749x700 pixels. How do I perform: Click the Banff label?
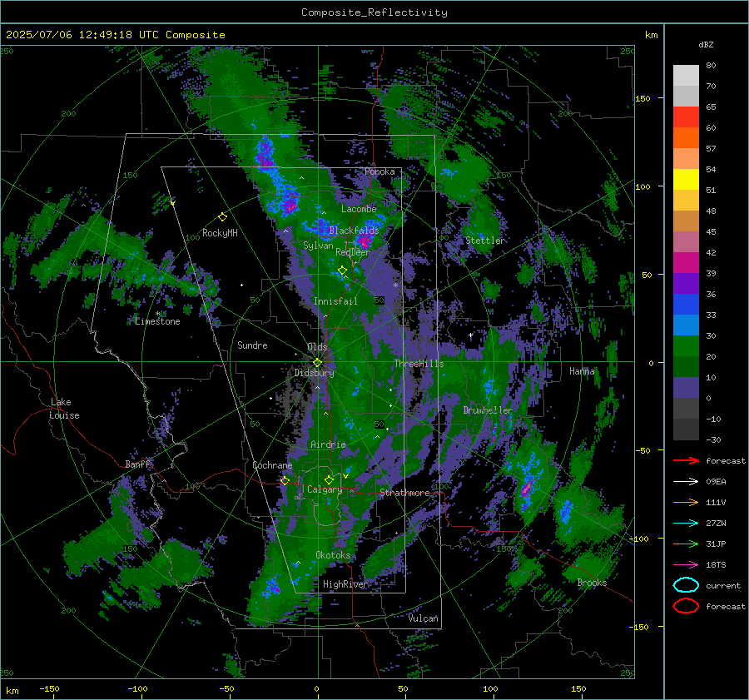137,464
